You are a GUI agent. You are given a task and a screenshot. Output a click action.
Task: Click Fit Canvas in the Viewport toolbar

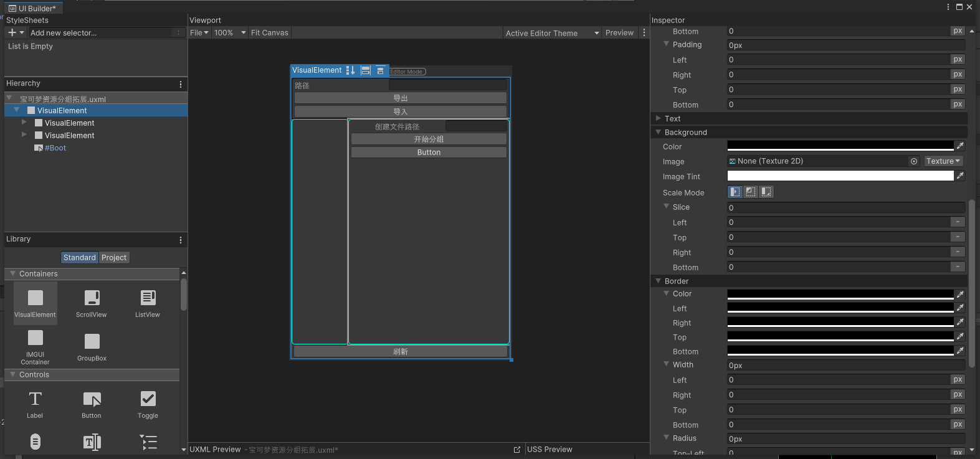point(270,33)
